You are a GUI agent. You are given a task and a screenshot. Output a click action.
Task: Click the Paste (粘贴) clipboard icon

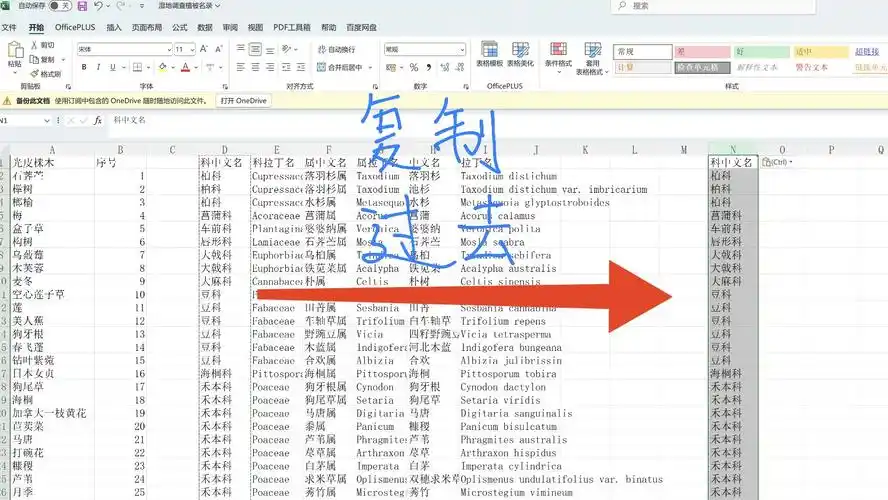coord(15,51)
